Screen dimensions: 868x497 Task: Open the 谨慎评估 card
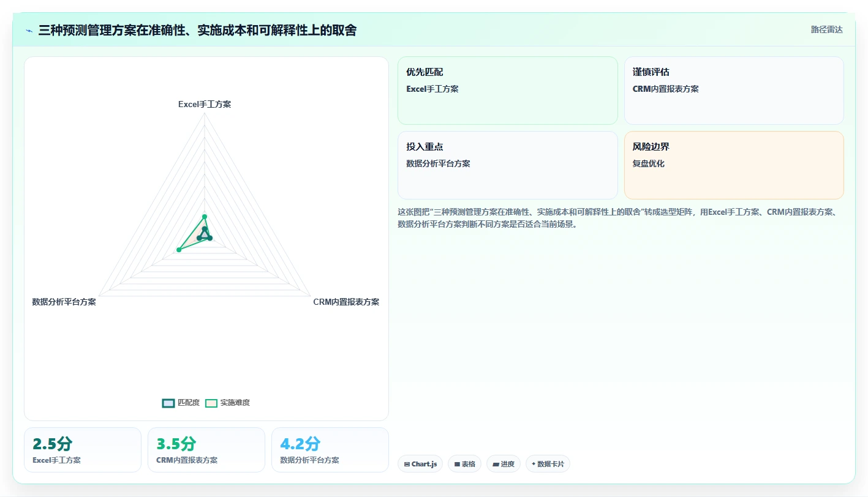(x=734, y=91)
